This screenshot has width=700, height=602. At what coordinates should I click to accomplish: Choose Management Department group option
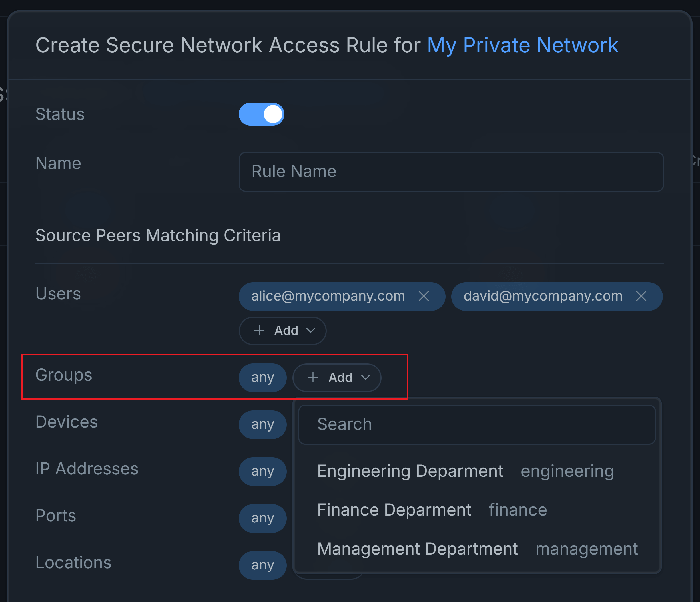tap(417, 549)
